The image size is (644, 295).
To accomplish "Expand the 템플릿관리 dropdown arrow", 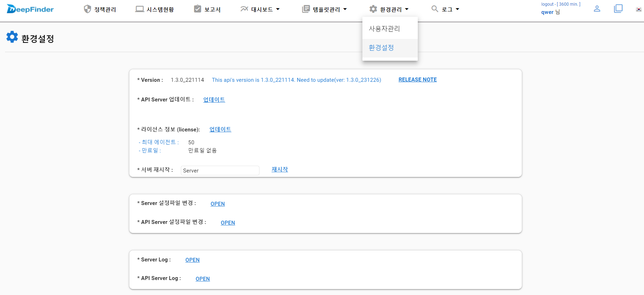I will coord(345,9).
